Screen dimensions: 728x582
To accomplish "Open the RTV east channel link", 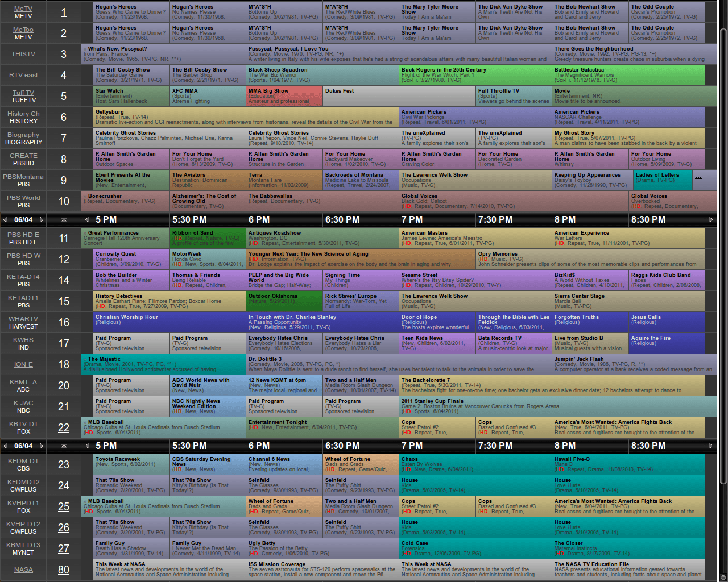I will point(23,75).
